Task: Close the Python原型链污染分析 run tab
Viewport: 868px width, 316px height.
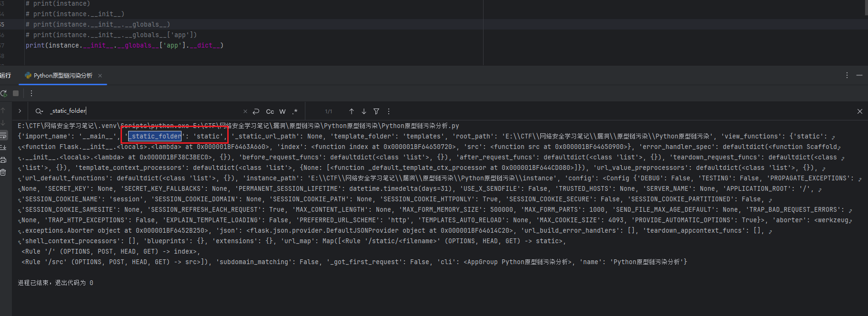Action: click(100, 76)
